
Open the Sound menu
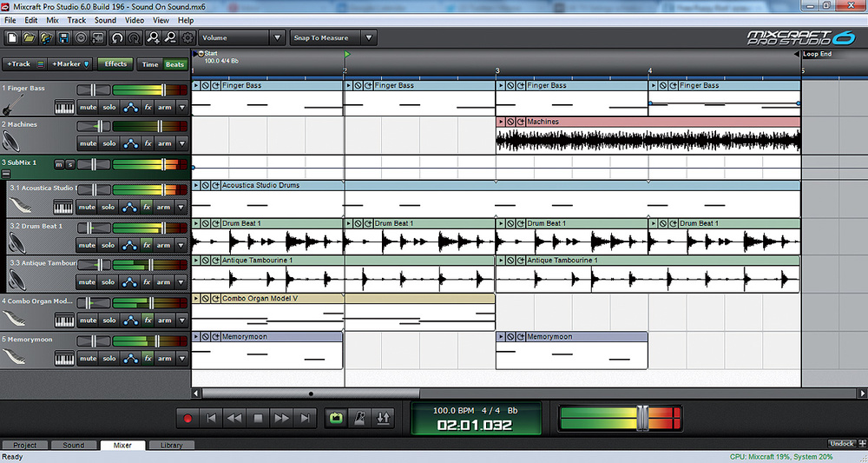pyautogui.click(x=105, y=21)
